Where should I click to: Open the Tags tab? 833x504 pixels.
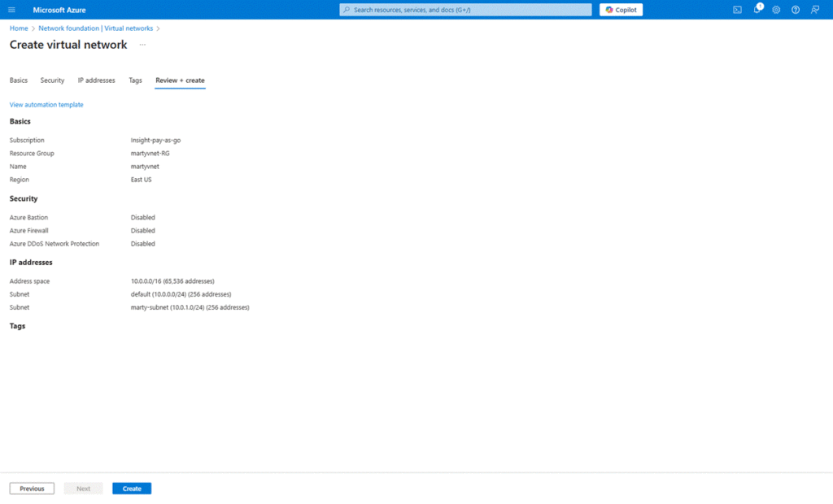coord(135,80)
